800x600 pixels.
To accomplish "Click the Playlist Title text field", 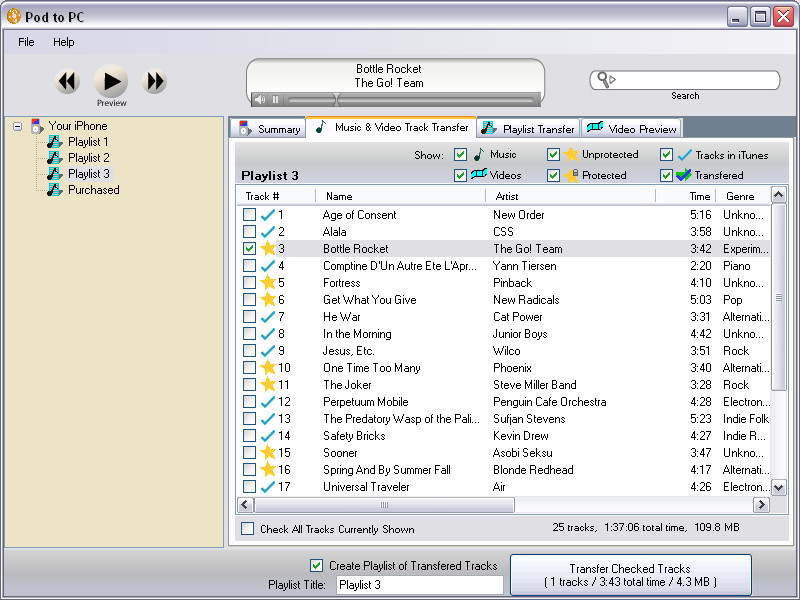I will click(x=419, y=585).
